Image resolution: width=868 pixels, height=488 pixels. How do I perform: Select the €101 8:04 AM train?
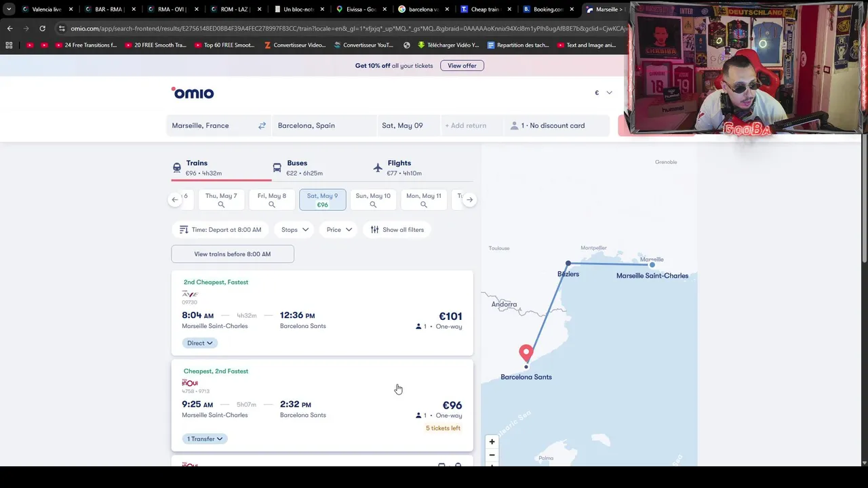[322, 312]
